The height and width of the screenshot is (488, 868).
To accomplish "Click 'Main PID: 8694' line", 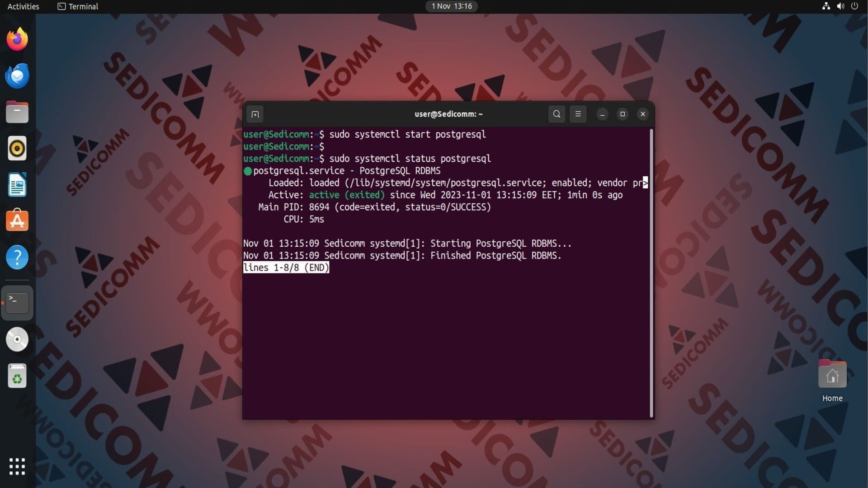I will pos(374,207).
